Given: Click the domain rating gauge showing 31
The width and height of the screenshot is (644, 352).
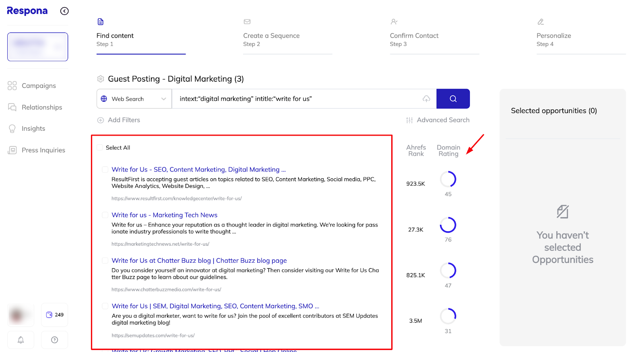Looking at the screenshot, I should (x=448, y=316).
